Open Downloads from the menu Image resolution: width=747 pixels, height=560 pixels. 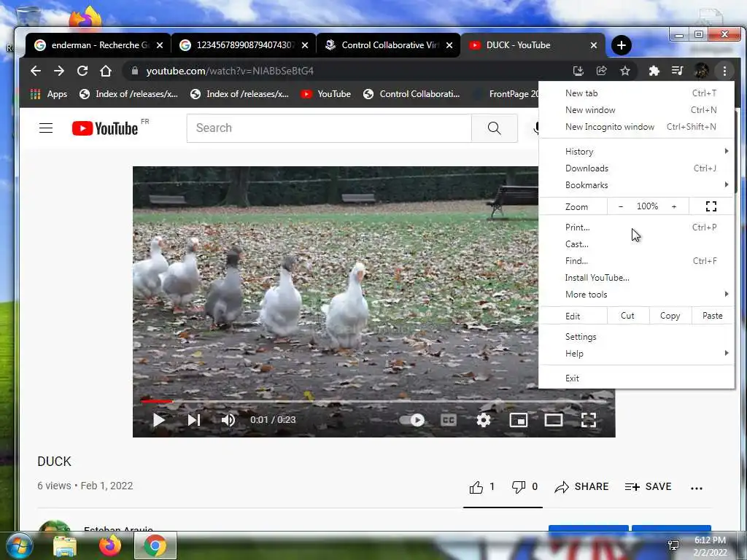pyautogui.click(x=636, y=168)
